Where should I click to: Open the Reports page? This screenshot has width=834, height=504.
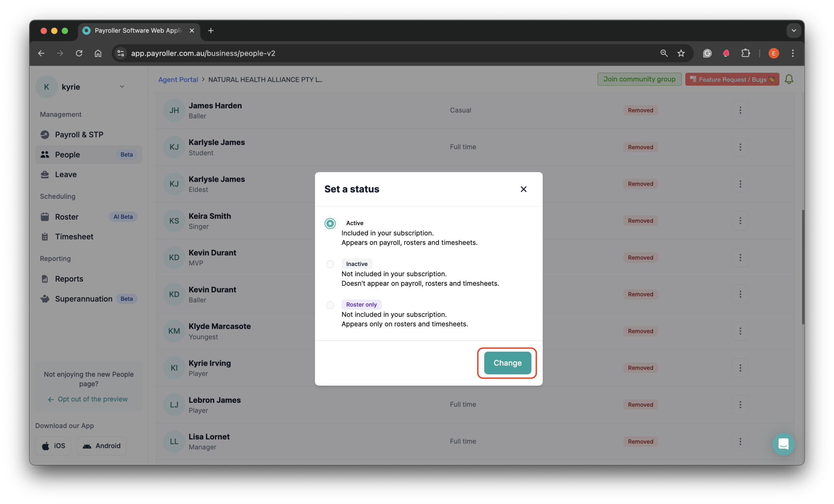point(69,279)
